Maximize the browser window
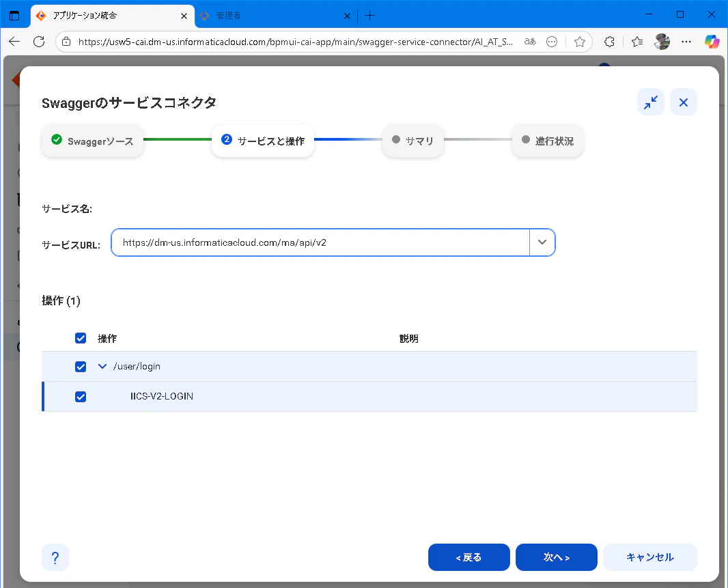728x588 pixels. tap(680, 14)
